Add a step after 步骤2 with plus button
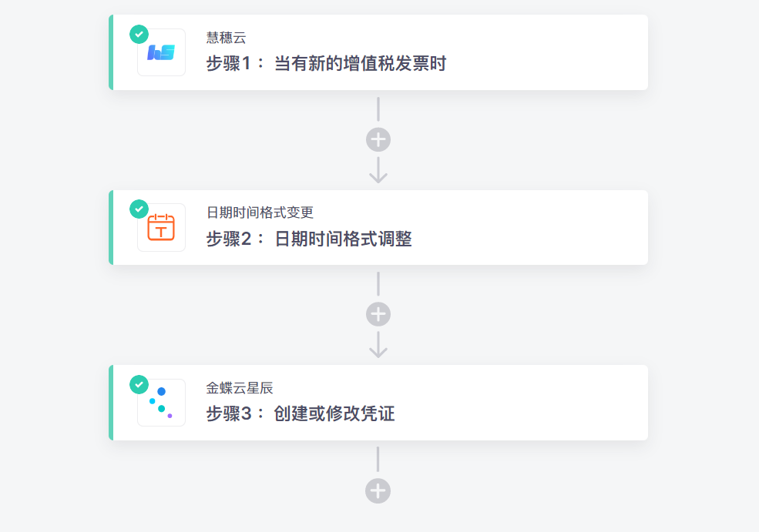Screen dimensions: 759x532 tap(378, 314)
